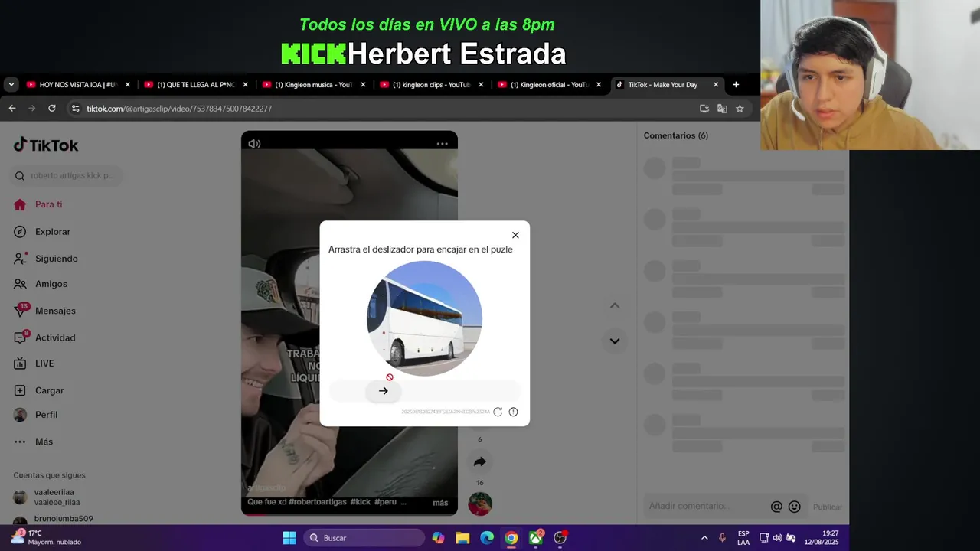
Task: Refresh the captcha puzzle image
Action: pyautogui.click(x=498, y=412)
